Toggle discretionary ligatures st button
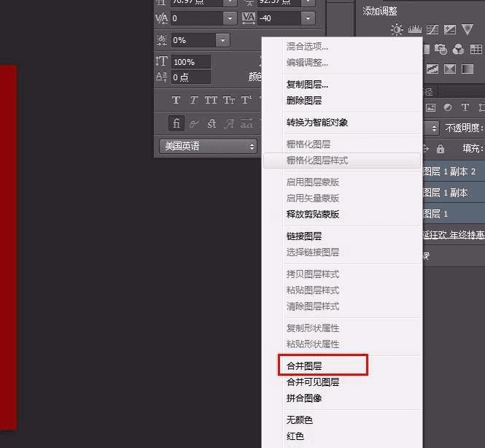485x448 pixels. (x=212, y=124)
